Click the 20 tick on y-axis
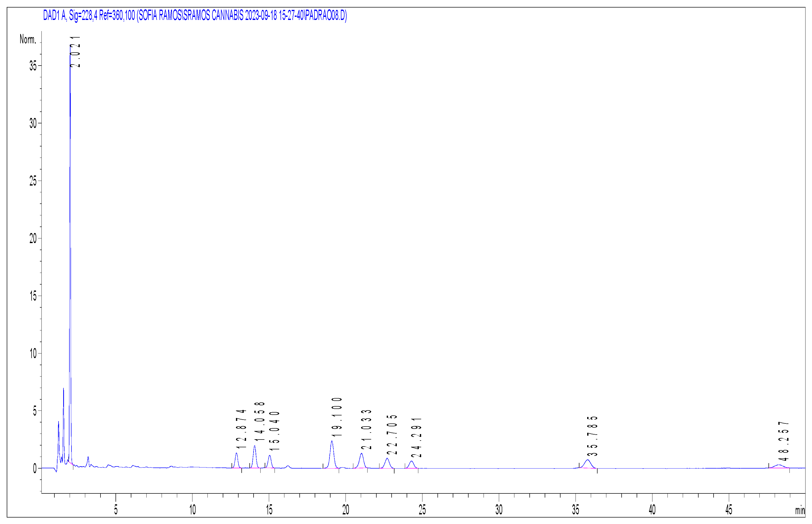 [x=33, y=238]
